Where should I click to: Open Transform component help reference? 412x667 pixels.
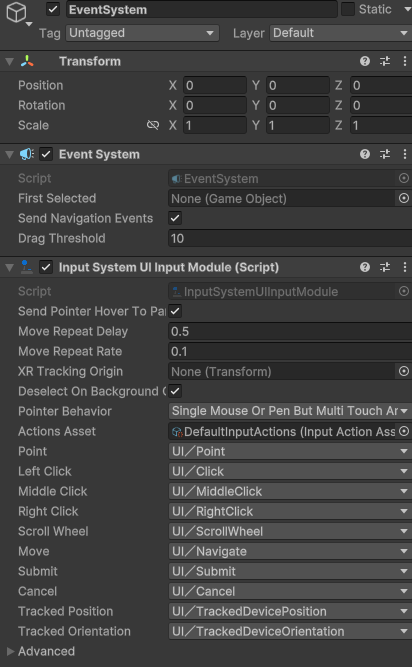(x=364, y=61)
